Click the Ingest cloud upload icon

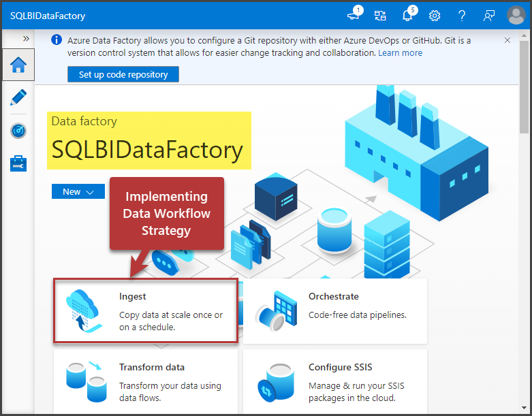click(84, 311)
